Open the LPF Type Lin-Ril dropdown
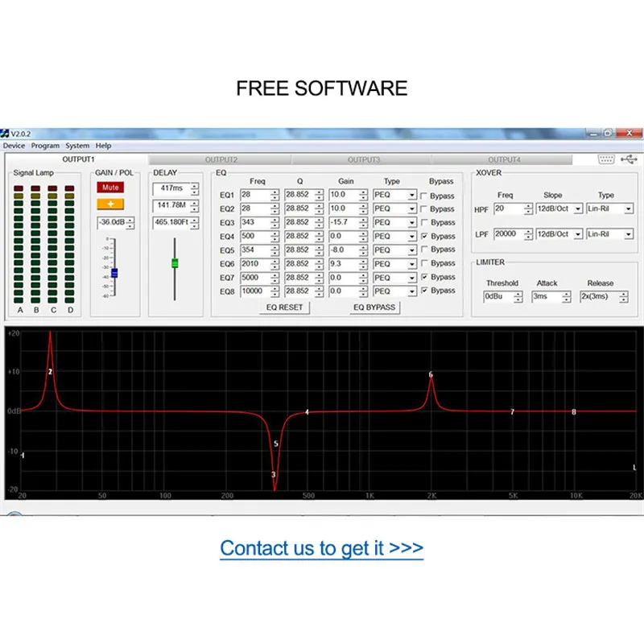Screen dimensions: 644x644 tap(629, 234)
